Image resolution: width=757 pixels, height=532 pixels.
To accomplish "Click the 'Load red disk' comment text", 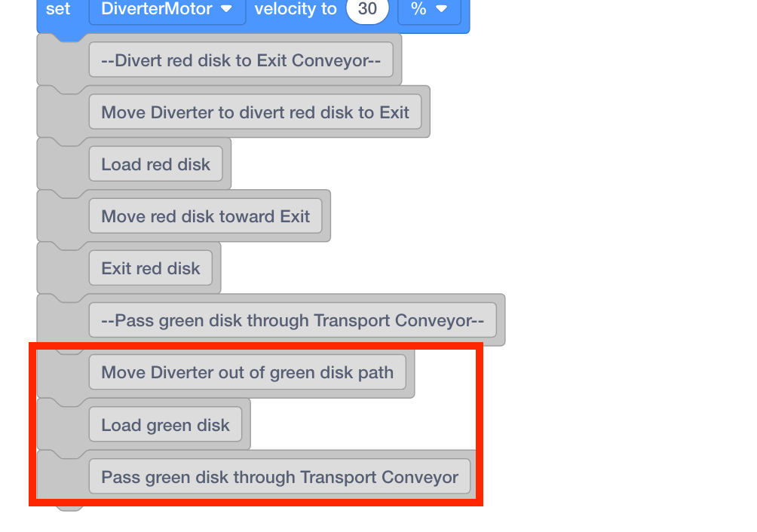I will [x=155, y=164].
